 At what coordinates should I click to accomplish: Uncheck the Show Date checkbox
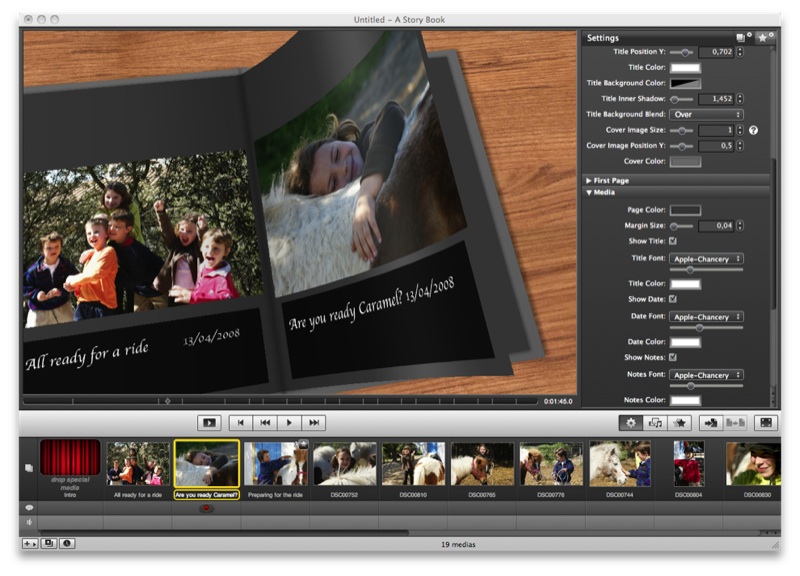point(673,299)
